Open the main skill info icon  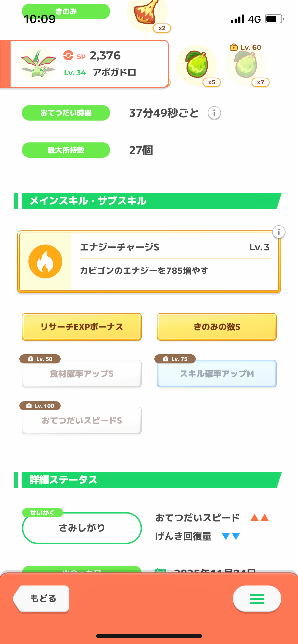[279, 232]
